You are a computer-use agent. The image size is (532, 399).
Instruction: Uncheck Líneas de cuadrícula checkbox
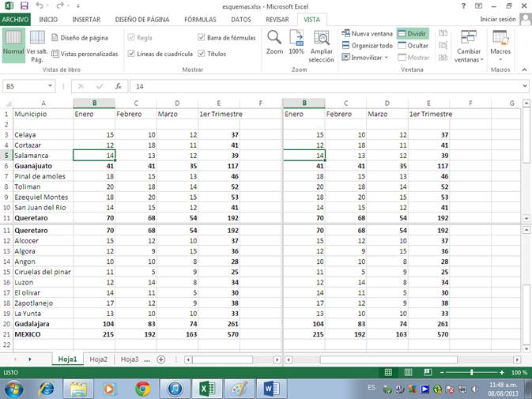point(131,54)
